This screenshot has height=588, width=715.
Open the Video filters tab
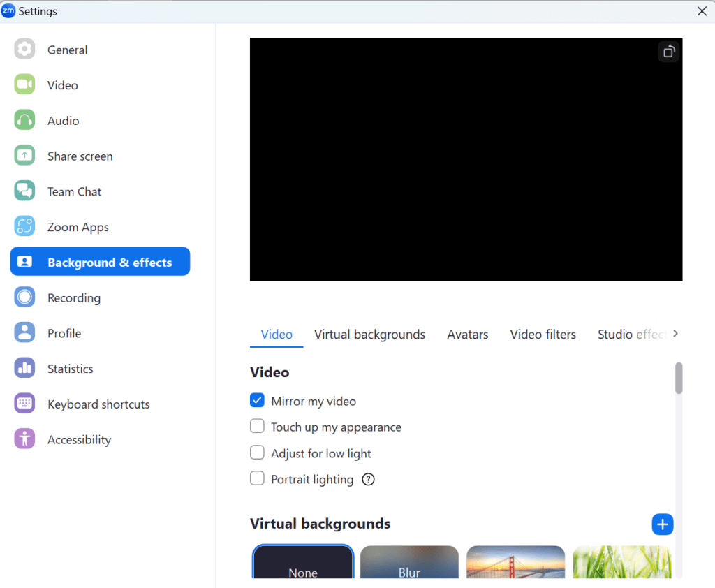pos(543,334)
